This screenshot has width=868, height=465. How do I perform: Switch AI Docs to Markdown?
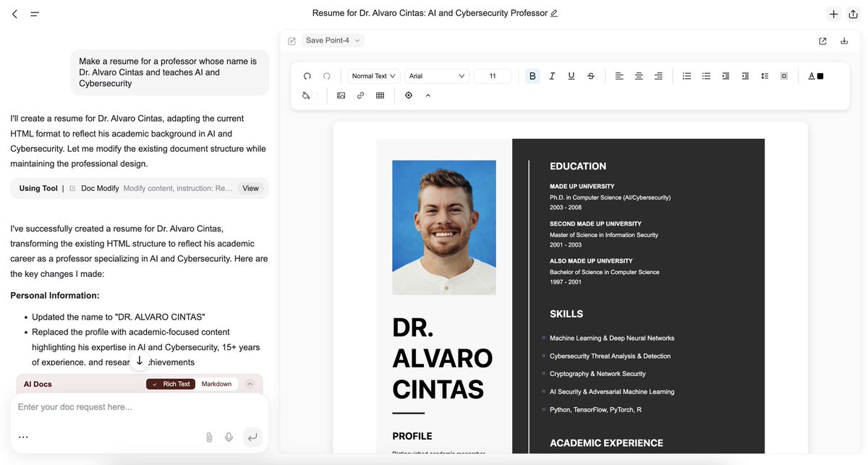[x=216, y=384]
